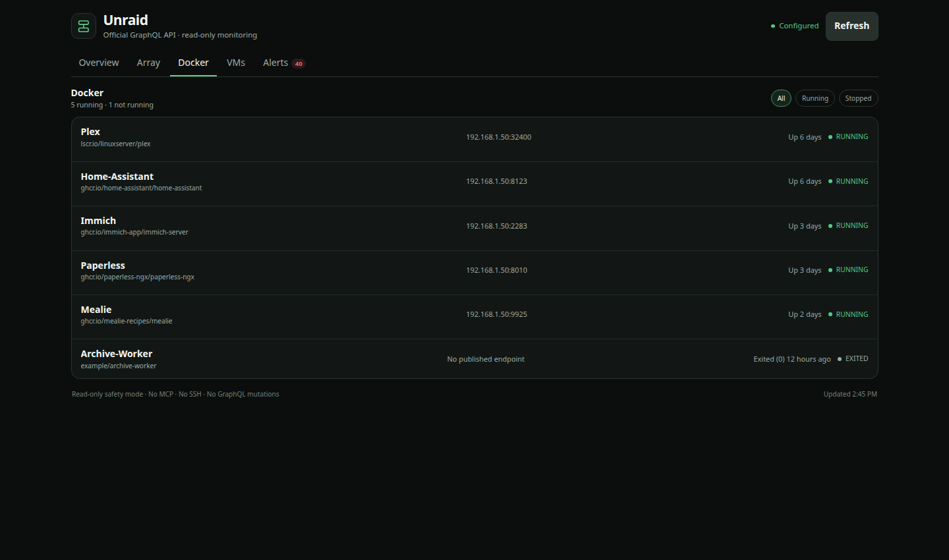This screenshot has height=560, width=949.
Task: Click the Mealie endpoint 192.168.1.50:9925
Action: click(496, 314)
